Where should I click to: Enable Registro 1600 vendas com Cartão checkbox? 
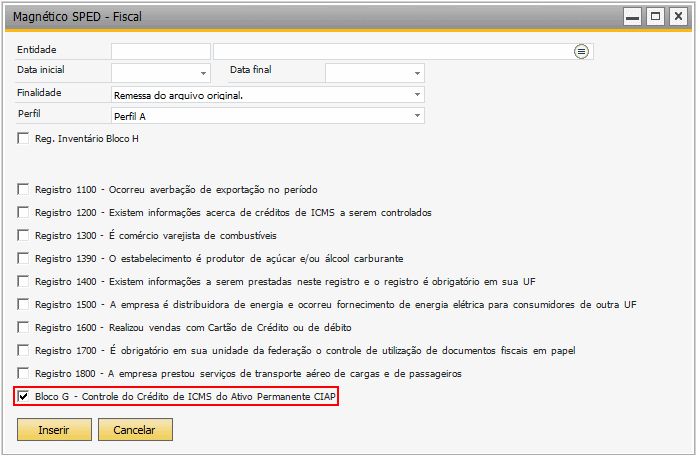(x=23, y=327)
